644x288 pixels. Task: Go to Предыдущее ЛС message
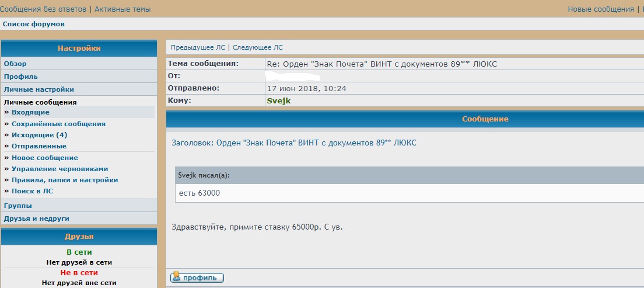click(197, 47)
